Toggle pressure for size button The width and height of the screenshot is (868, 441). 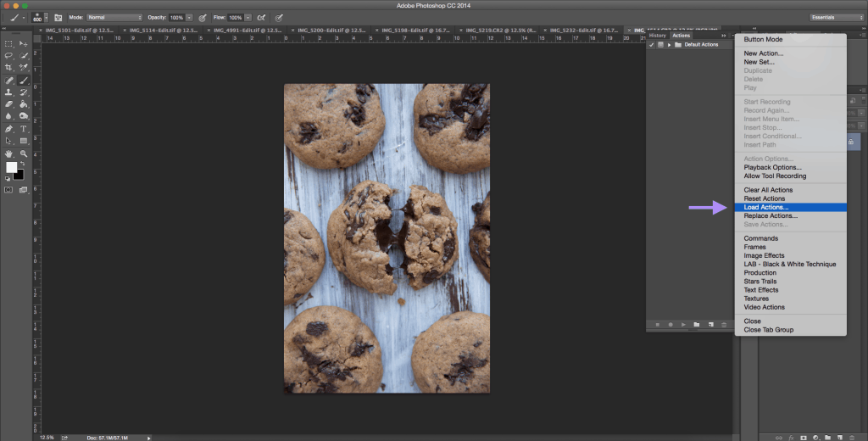pos(279,18)
